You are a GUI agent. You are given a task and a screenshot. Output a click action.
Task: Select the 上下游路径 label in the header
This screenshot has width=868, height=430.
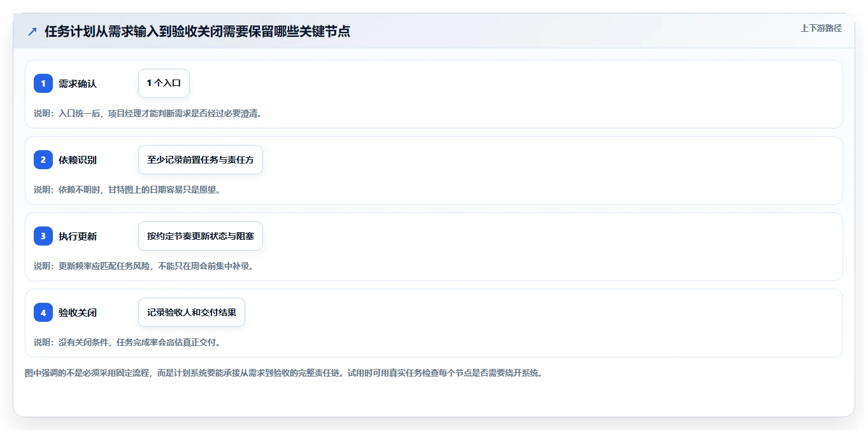tap(821, 28)
